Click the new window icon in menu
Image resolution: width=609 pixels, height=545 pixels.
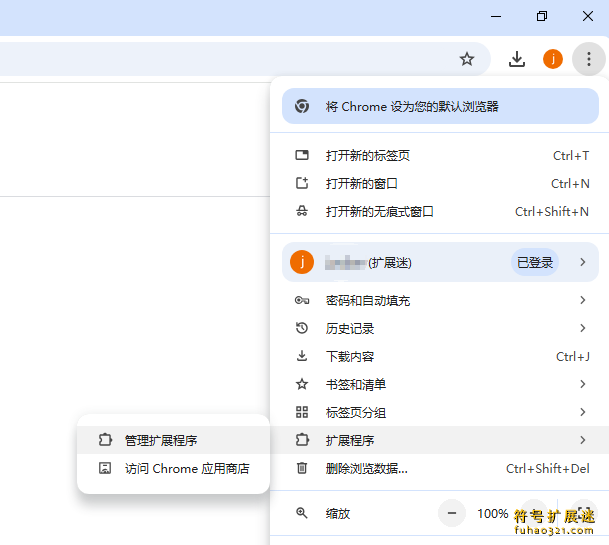pyautogui.click(x=302, y=183)
